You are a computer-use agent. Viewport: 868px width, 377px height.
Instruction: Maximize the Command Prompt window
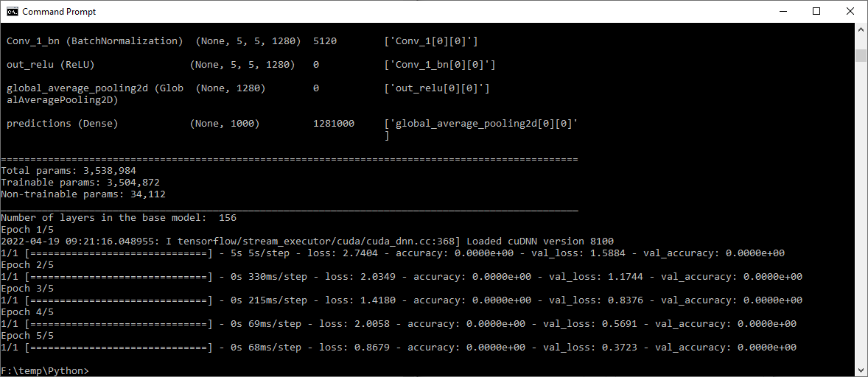[x=816, y=11]
